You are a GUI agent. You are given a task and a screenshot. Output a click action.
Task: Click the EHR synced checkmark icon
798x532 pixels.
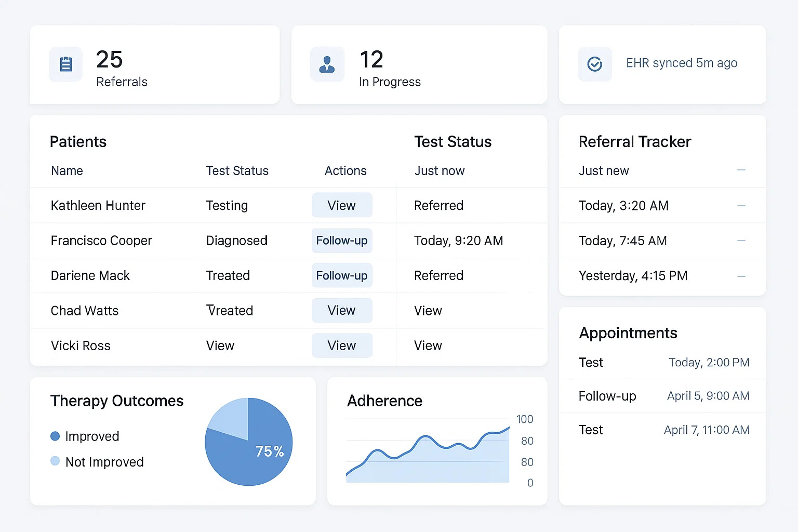594,64
